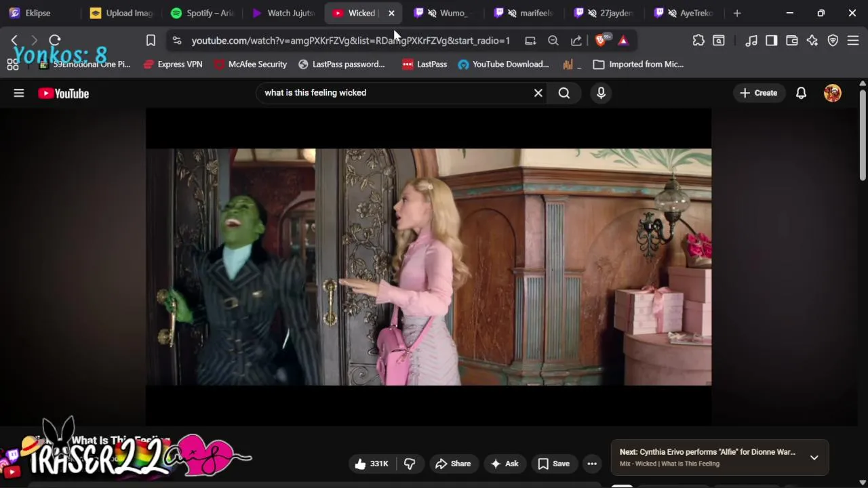Click the address bar URL

click(351, 41)
